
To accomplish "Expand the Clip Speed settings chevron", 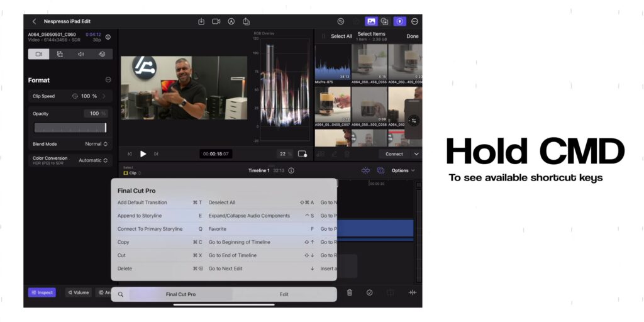I will pyautogui.click(x=104, y=96).
